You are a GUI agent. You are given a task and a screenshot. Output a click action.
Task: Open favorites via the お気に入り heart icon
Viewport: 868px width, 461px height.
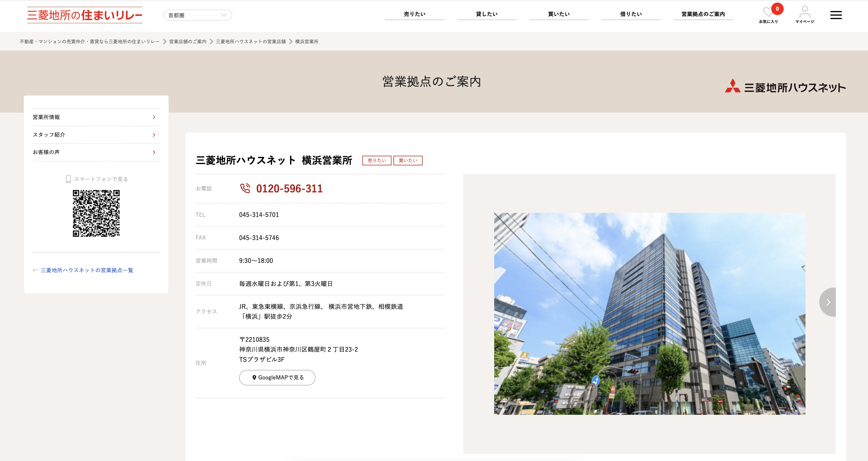click(x=769, y=15)
